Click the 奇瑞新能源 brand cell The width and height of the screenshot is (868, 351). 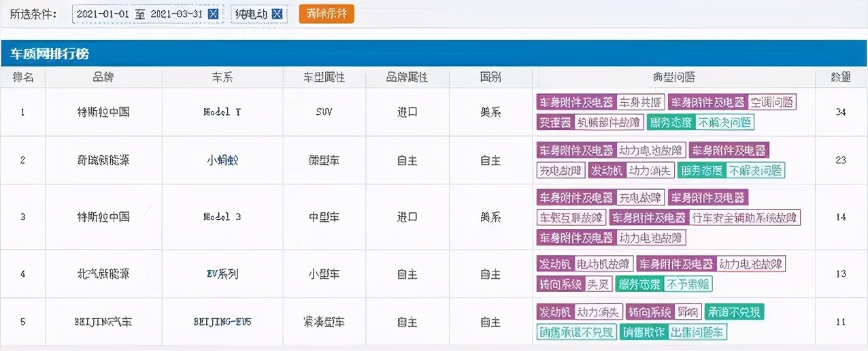point(103,161)
